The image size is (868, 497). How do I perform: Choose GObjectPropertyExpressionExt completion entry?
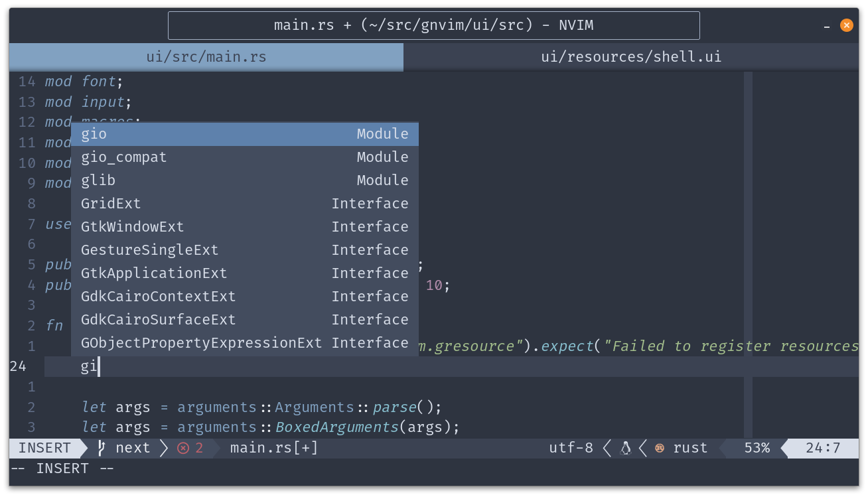click(244, 343)
